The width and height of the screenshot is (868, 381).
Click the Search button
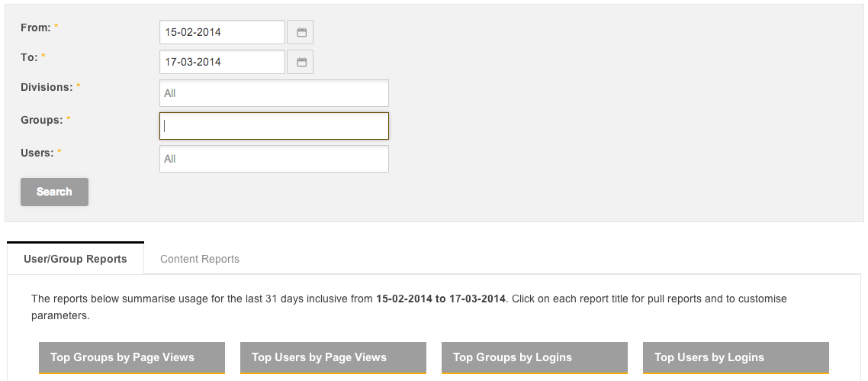point(54,192)
